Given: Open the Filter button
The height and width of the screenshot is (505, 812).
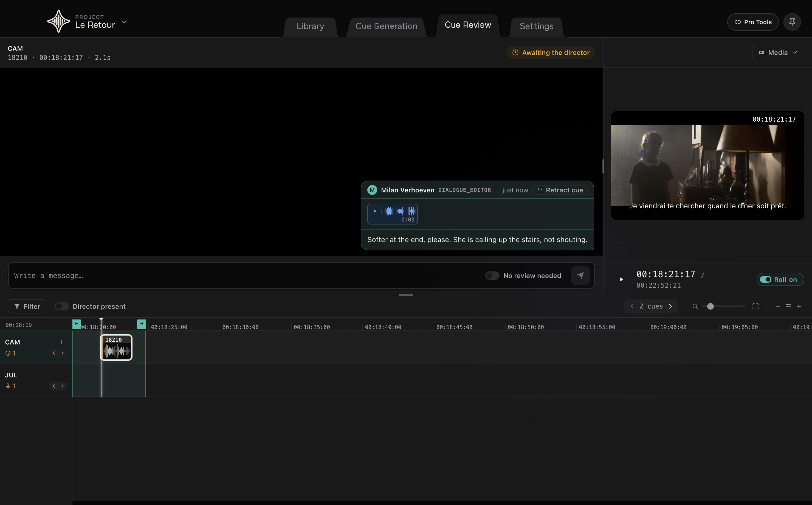Looking at the screenshot, I should pyautogui.click(x=27, y=306).
